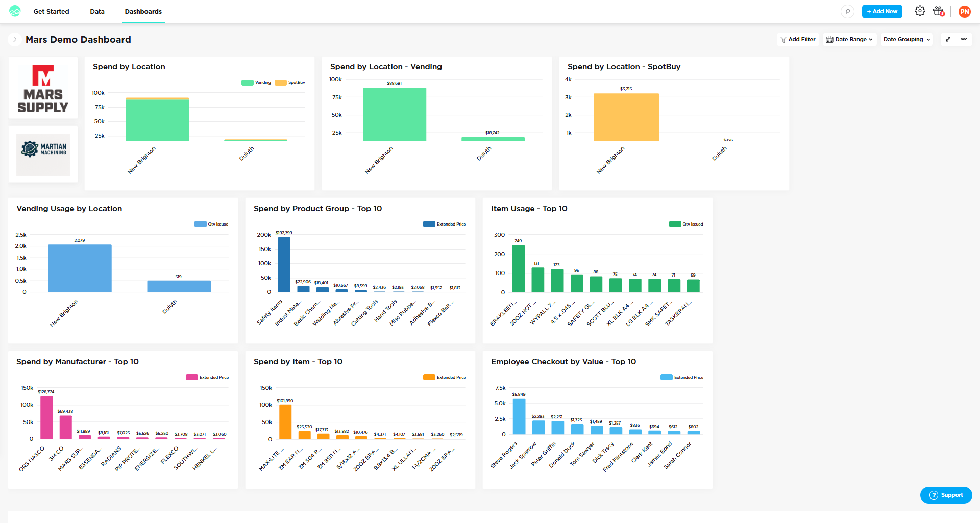980x523 pixels.
Task: Click the Hand Tools product group label
Action: tap(385, 311)
